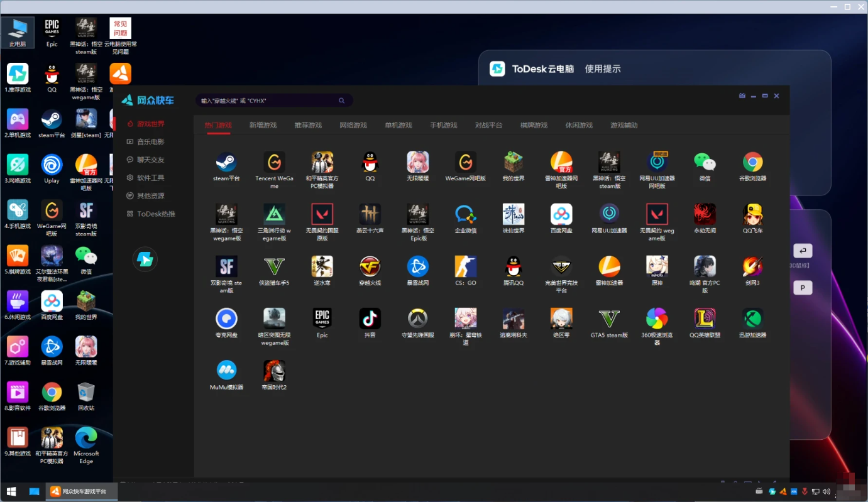Select ToDesk热推 in the sidebar
The width and height of the screenshot is (868, 502).
(x=151, y=214)
